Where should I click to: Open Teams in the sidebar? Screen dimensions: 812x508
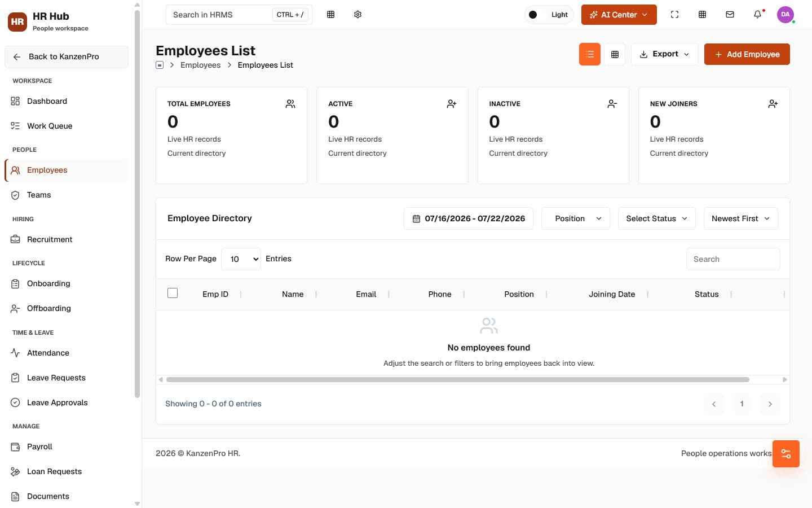point(67,195)
